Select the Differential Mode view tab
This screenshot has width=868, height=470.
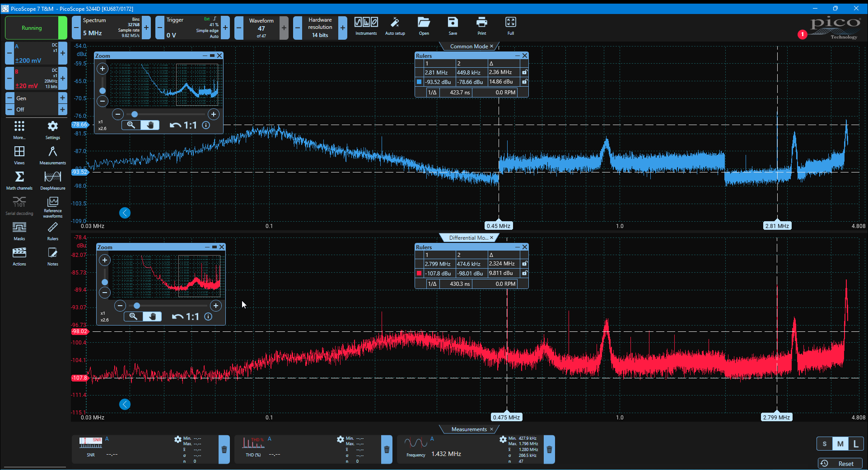[x=468, y=238]
